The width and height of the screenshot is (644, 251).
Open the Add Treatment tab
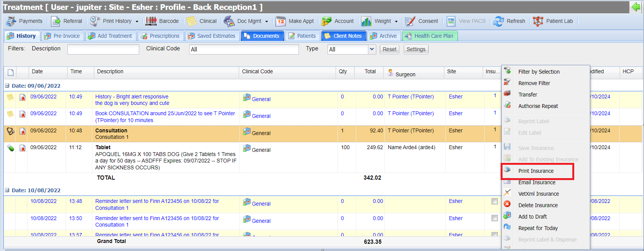(111, 36)
